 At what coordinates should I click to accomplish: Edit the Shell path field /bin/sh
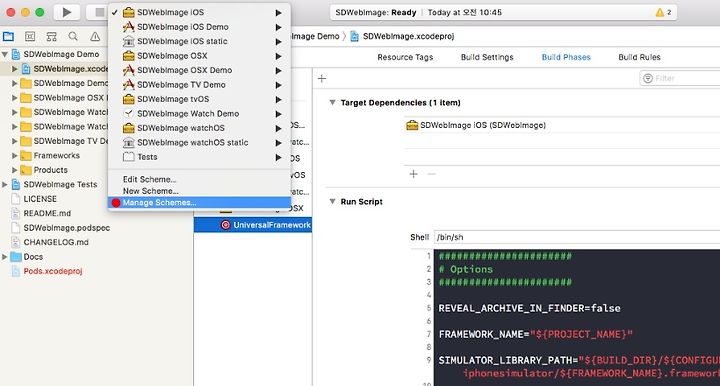576,237
